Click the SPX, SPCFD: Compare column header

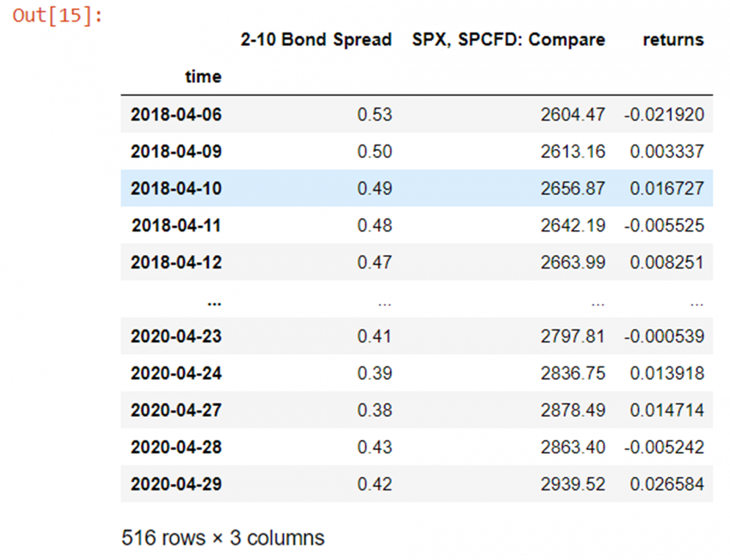coord(509,39)
